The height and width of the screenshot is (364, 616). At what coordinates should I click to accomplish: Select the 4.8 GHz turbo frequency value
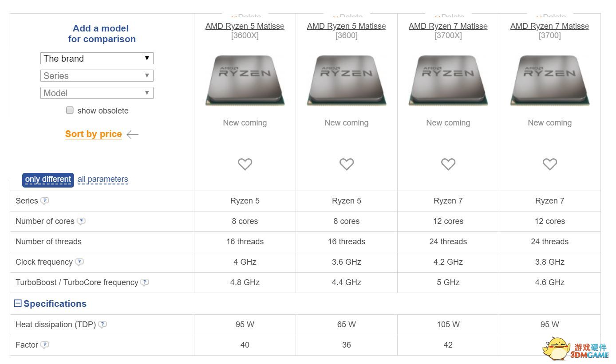point(245,282)
